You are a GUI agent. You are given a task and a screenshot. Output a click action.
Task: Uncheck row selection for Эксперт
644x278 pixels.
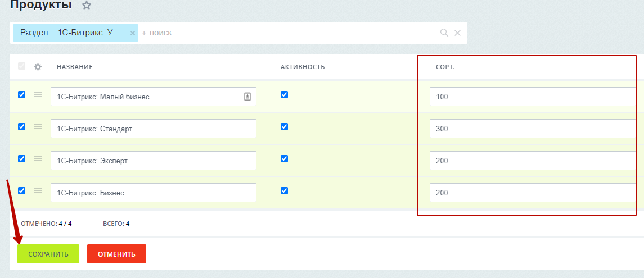point(22,159)
